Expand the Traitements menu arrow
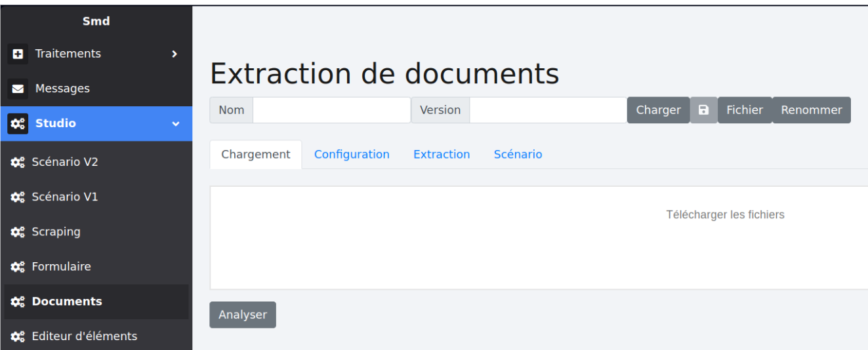 [x=174, y=54]
